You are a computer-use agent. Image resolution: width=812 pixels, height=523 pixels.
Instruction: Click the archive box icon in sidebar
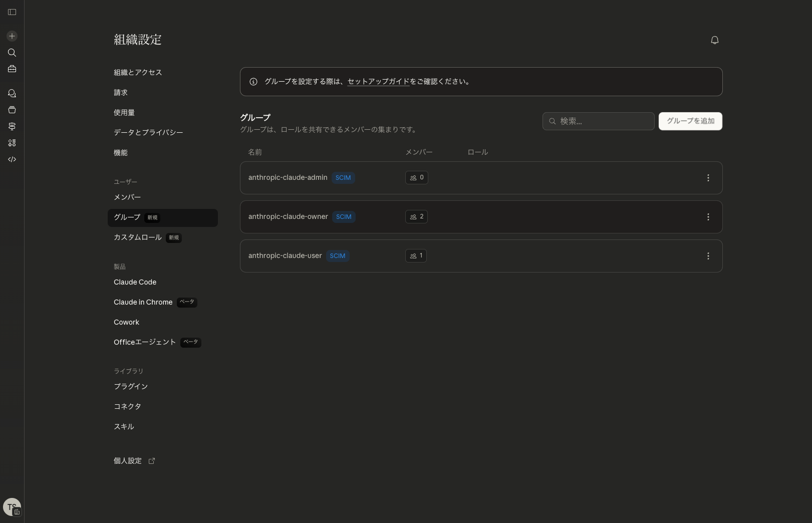[12, 110]
